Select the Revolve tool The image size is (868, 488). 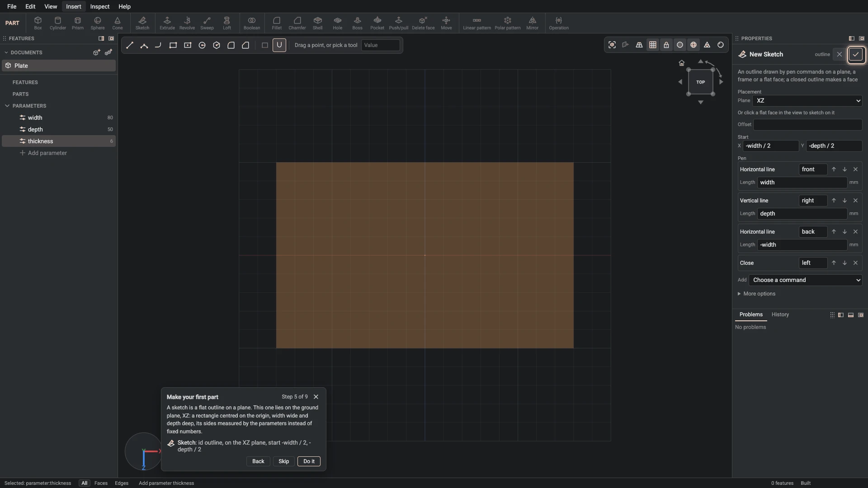(x=187, y=23)
